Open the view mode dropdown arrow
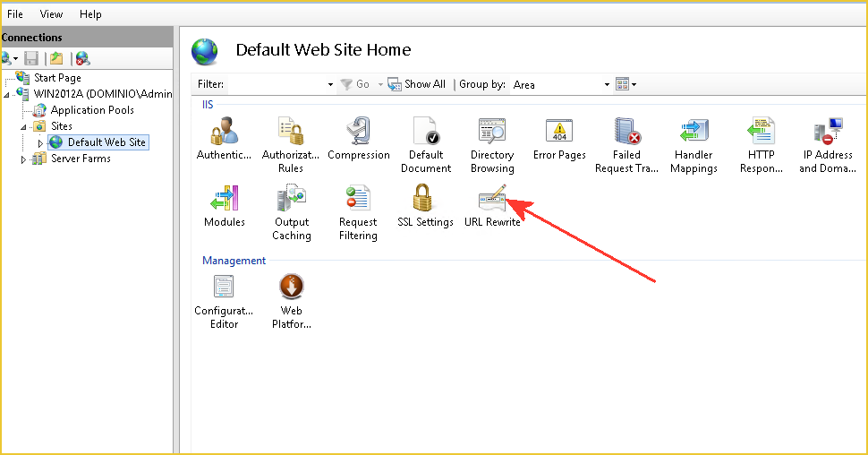Viewport: 868px width, 455px height. pyautogui.click(x=634, y=84)
